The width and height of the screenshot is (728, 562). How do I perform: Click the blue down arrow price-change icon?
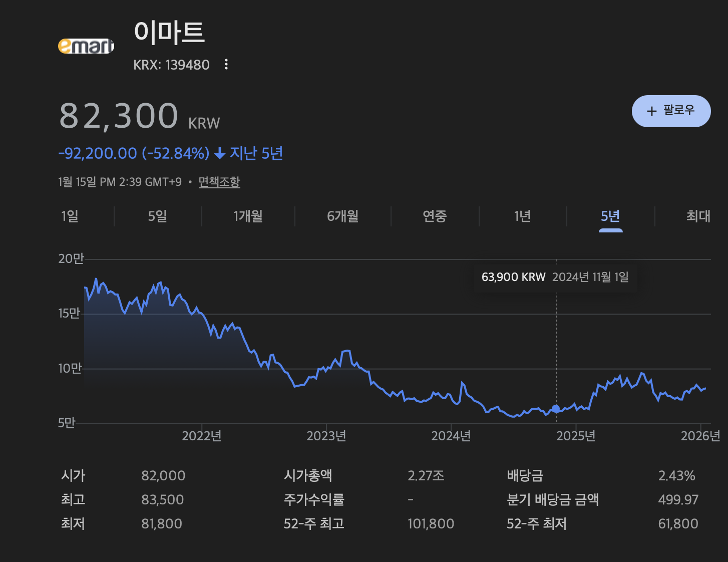pyautogui.click(x=219, y=154)
